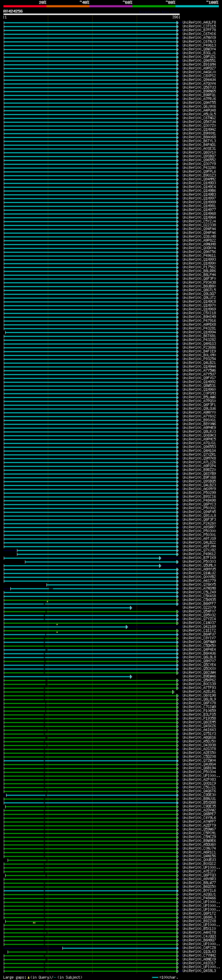Click label UniRef100_P17562
This screenshot has width=222, height=980.
coord(199,267)
